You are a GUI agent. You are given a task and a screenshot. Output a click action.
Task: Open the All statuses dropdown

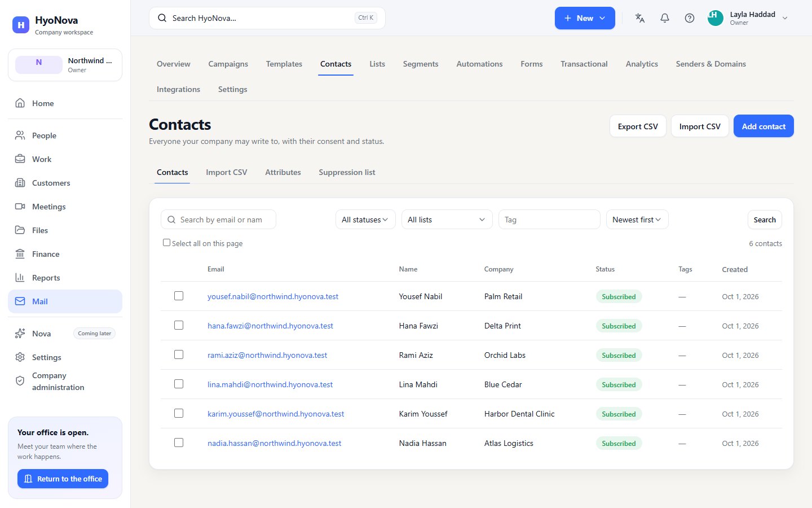[x=365, y=220]
